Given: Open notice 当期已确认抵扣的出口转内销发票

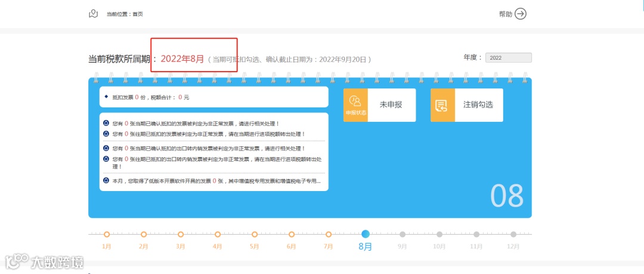Looking at the screenshot, I should coord(209,149).
